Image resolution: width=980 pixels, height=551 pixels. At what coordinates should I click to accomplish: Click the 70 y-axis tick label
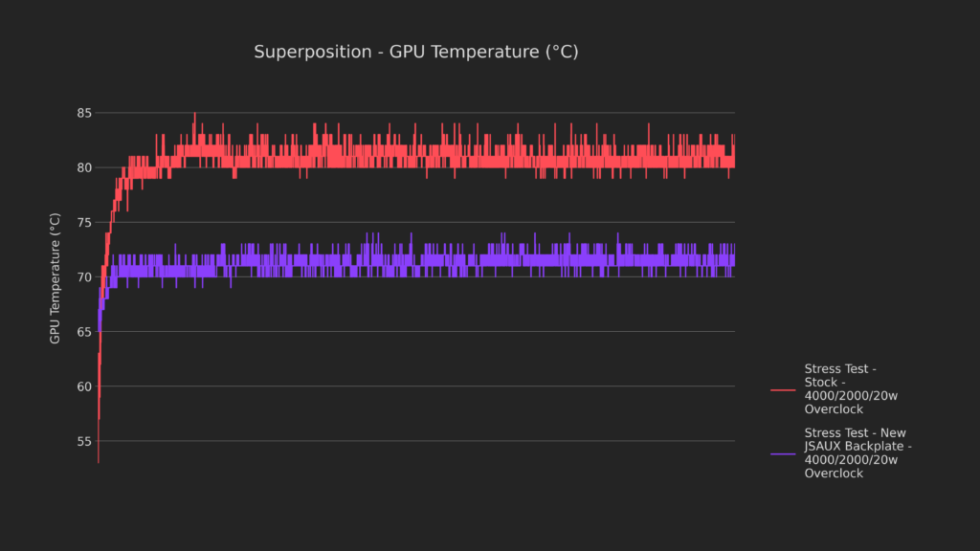83,277
